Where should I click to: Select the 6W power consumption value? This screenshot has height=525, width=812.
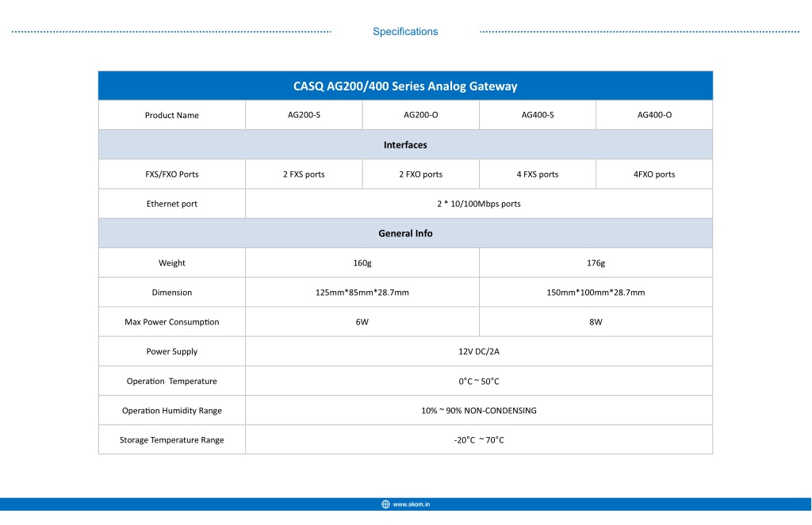[362, 321]
